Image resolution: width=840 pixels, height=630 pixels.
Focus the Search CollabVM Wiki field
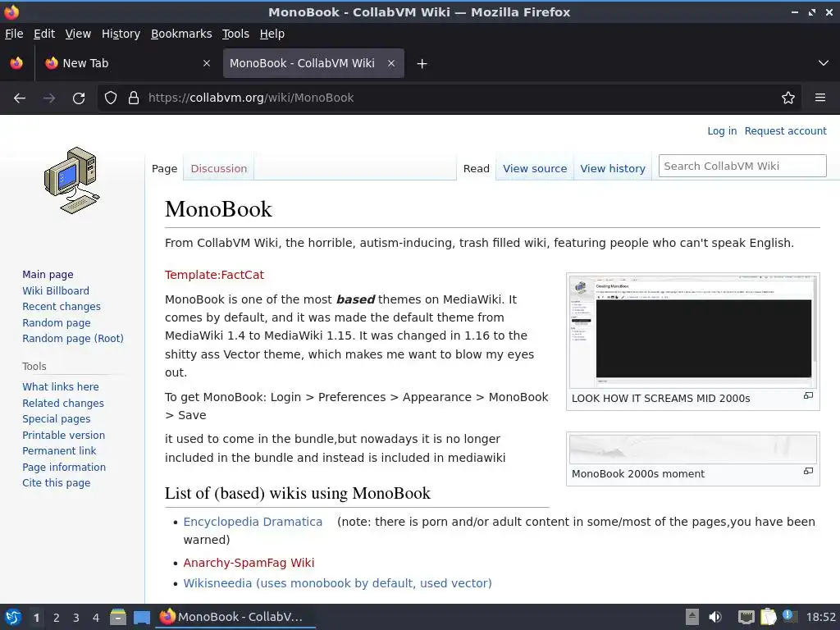pos(742,166)
